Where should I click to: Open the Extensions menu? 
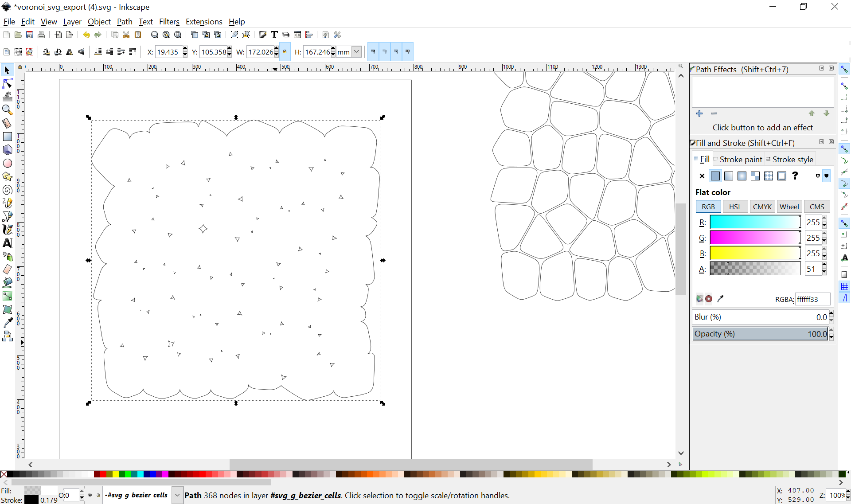pyautogui.click(x=204, y=22)
